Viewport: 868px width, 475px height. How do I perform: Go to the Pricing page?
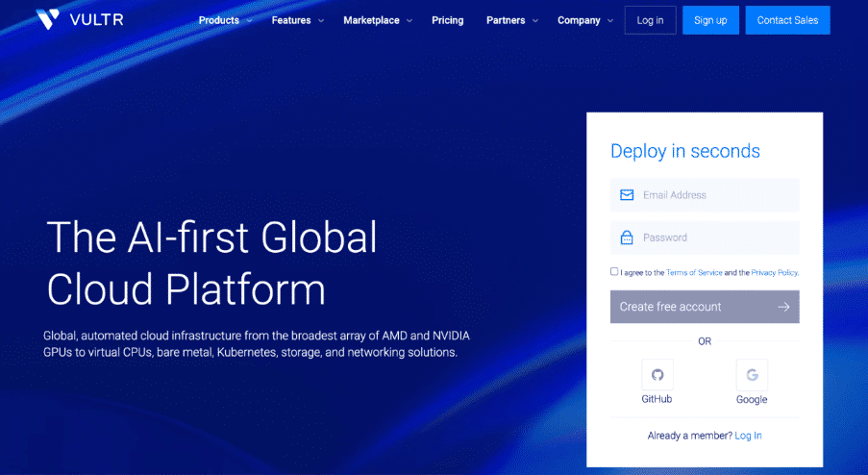[x=448, y=20]
